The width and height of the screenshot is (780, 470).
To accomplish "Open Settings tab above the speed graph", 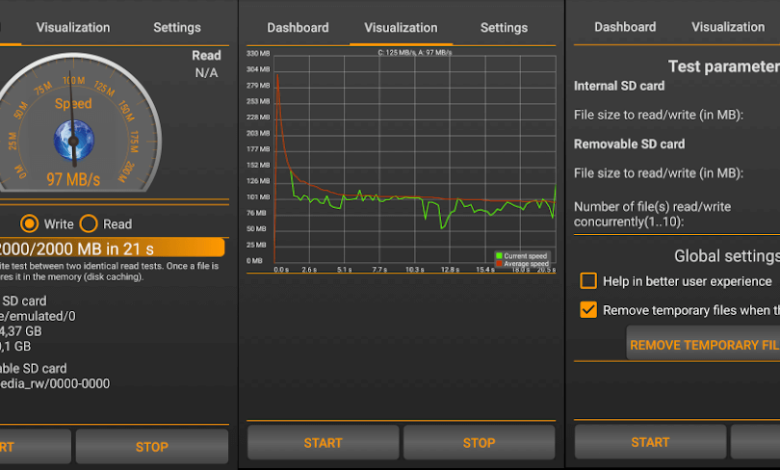I will (x=504, y=28).
